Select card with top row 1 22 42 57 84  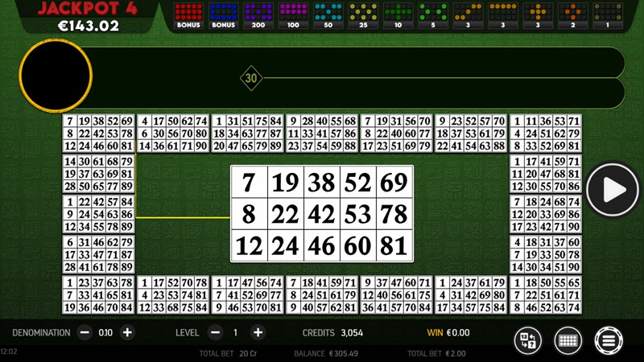98,214
